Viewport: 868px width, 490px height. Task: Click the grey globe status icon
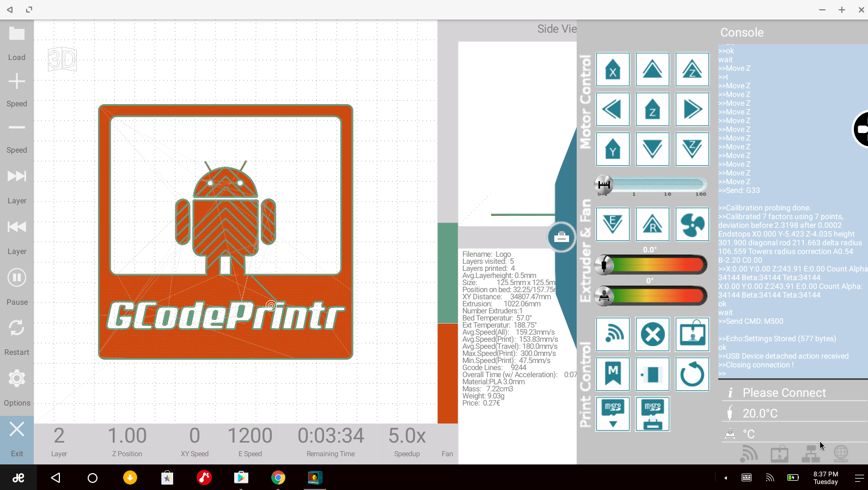coord(841,453)
